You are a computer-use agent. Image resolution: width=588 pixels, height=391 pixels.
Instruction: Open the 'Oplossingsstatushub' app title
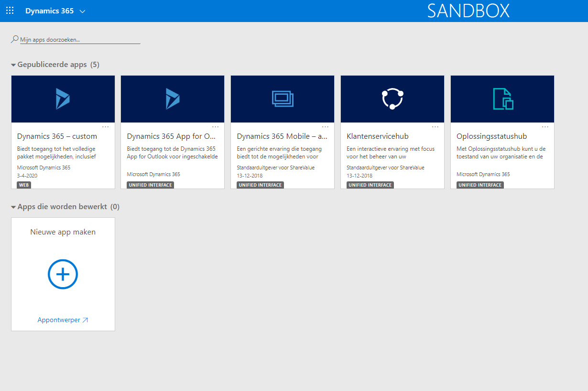click(491, 136)
